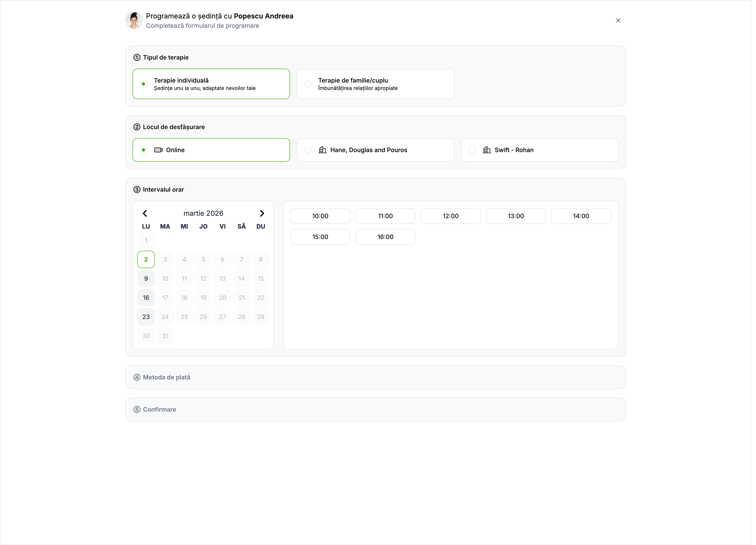Click the building icon beside Swift - Rohan
The width and height of the screenshot is (756, 545).
pos(487,150)
